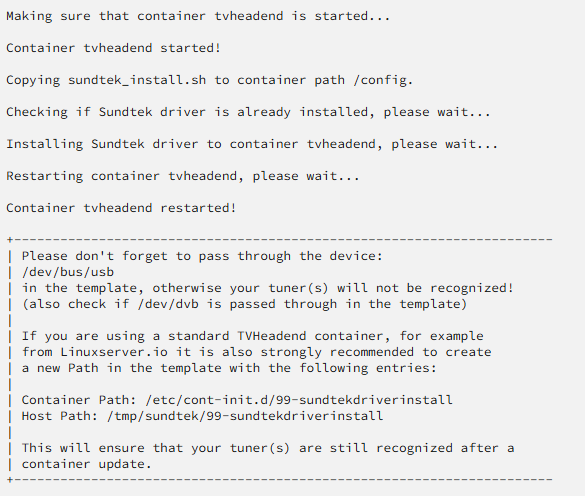Click 'Restarting container tvheadend, please wait' line
Screen dimensions: 585x496
click(x=183, y=176)
